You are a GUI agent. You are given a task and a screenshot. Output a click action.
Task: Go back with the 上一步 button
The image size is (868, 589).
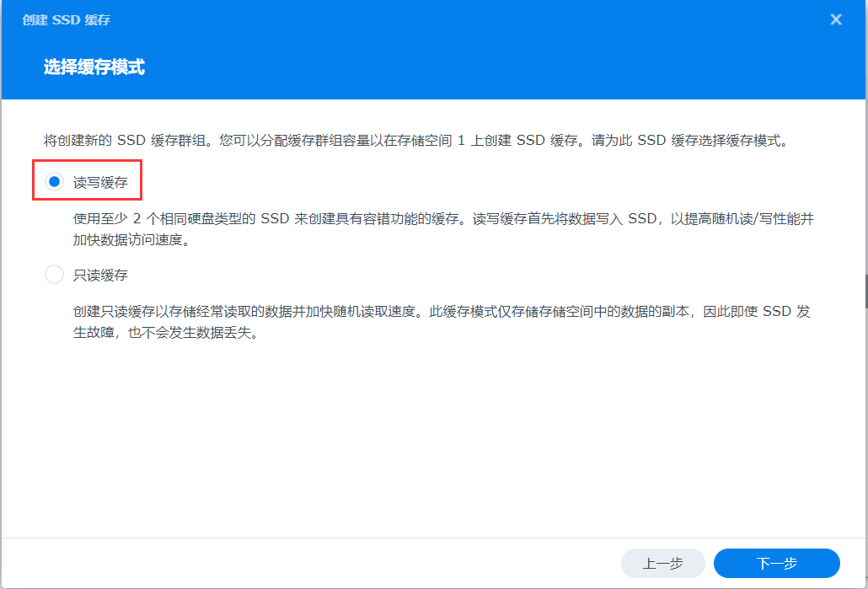click(662, 563)
